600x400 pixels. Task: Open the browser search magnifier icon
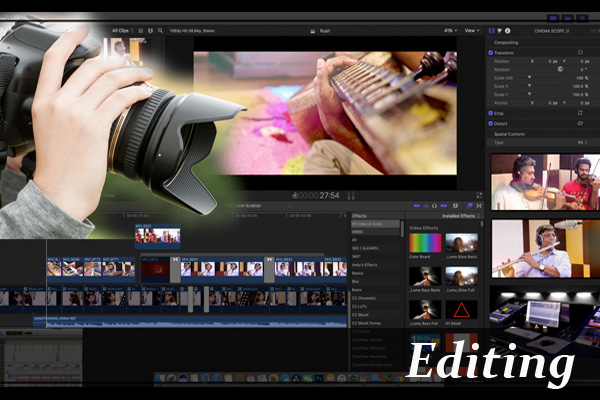click(x=160, y=31)
